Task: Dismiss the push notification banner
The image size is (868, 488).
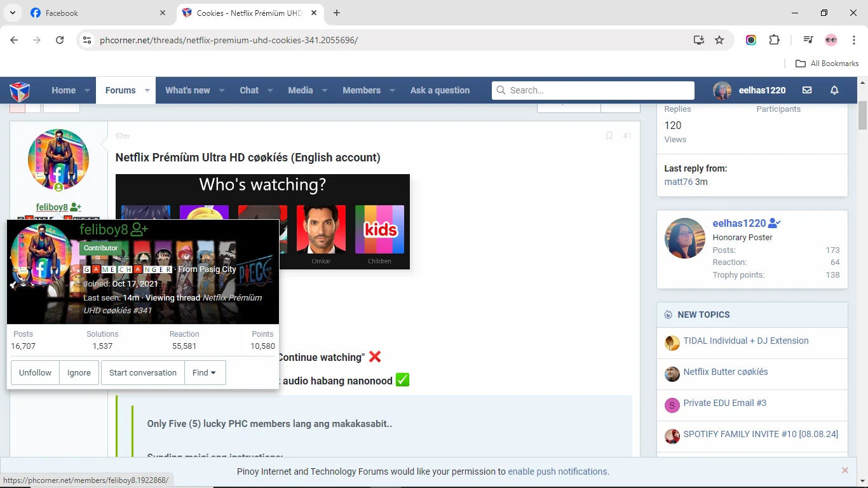Action: pos(845,471)
